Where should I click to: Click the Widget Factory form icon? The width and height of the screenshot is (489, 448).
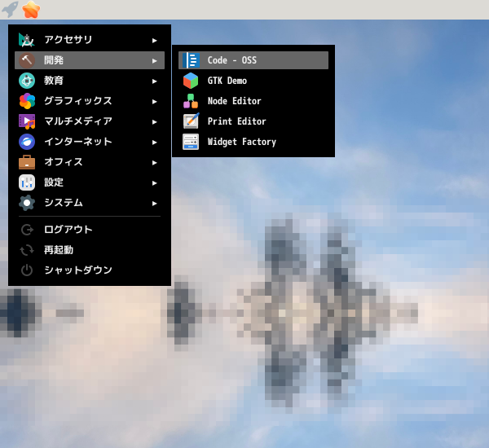click(191, 142)
